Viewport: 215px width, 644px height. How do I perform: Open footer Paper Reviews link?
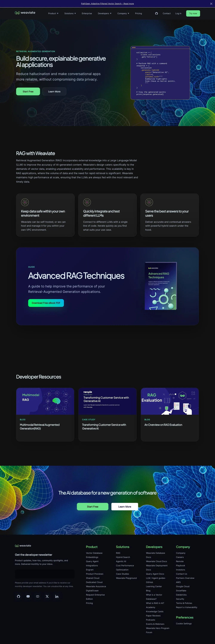(153, 616)
